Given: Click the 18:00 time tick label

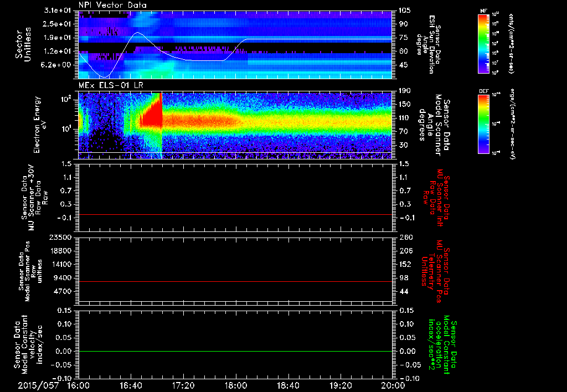Looking at the screenshot, I should [x=236, y=385].
